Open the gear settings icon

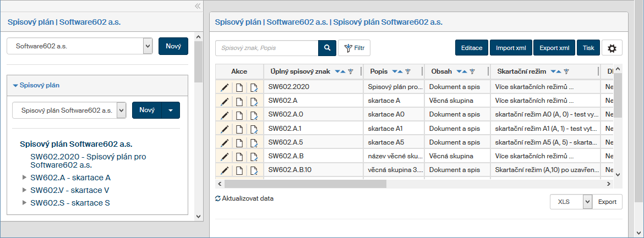tap(612, 48)
